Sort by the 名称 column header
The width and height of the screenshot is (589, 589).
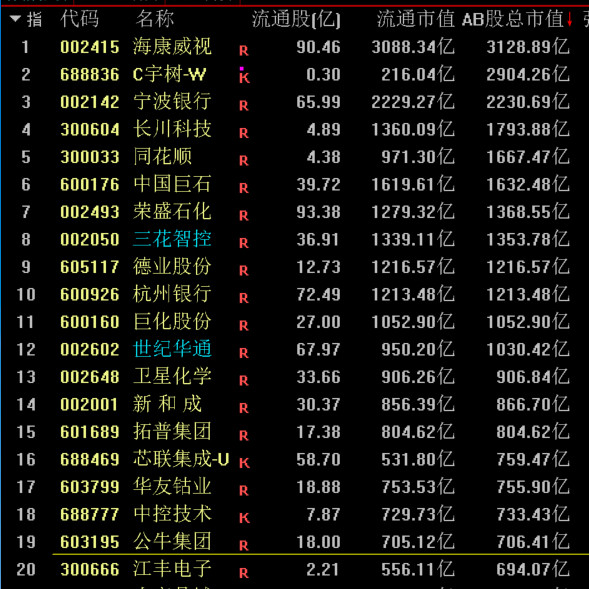pyautogui.click(x=155, y=19)
